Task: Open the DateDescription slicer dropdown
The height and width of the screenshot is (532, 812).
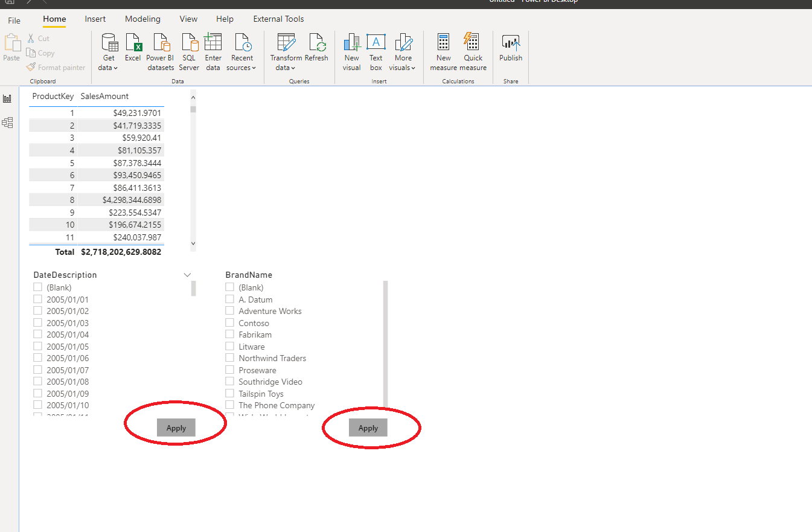Action: 187,274
